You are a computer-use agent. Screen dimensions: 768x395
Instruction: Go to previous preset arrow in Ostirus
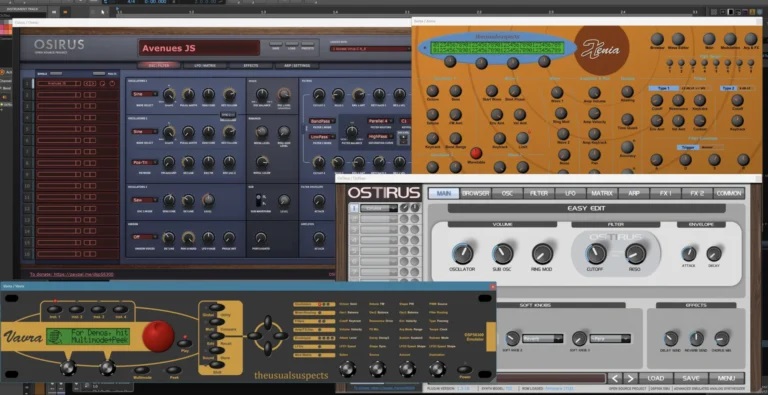pos(615,378)
